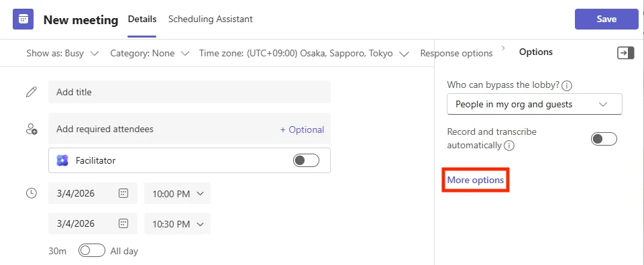Click the Save button
644x265 pixels.
click(x=606, y=19)
